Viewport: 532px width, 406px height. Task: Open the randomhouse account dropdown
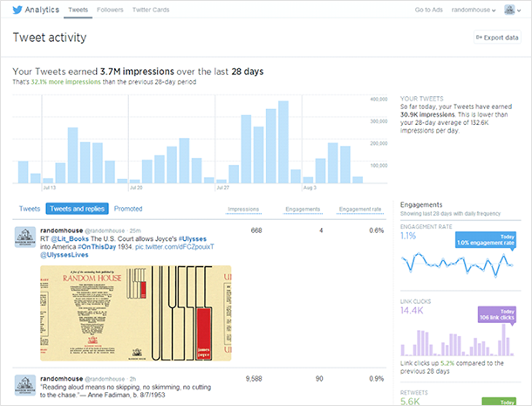[474, 10]
